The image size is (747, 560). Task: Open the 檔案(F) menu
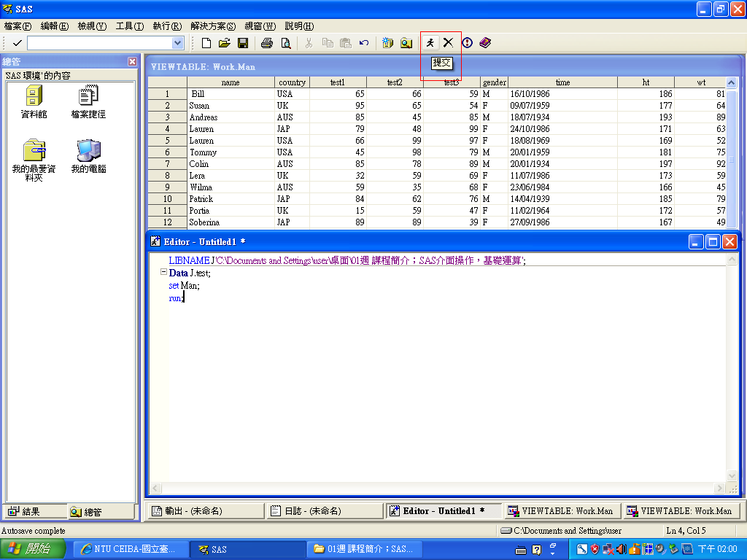point(18,26)
